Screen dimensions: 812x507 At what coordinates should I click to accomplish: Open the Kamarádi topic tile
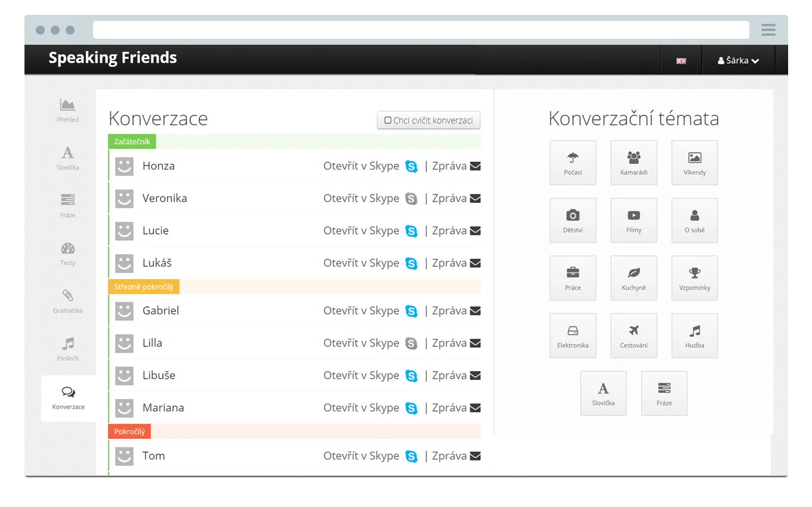(634, 163)
